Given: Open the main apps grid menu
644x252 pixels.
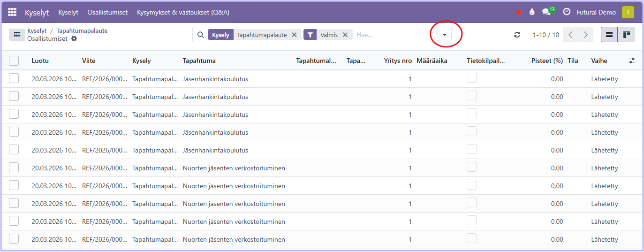Looking at the screenshot, I should [12, 12].
